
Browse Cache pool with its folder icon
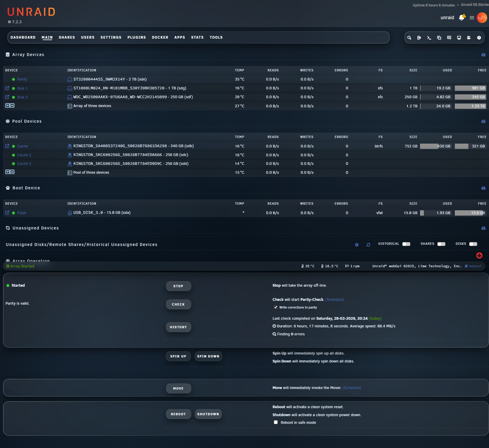(x=7, y=146)
